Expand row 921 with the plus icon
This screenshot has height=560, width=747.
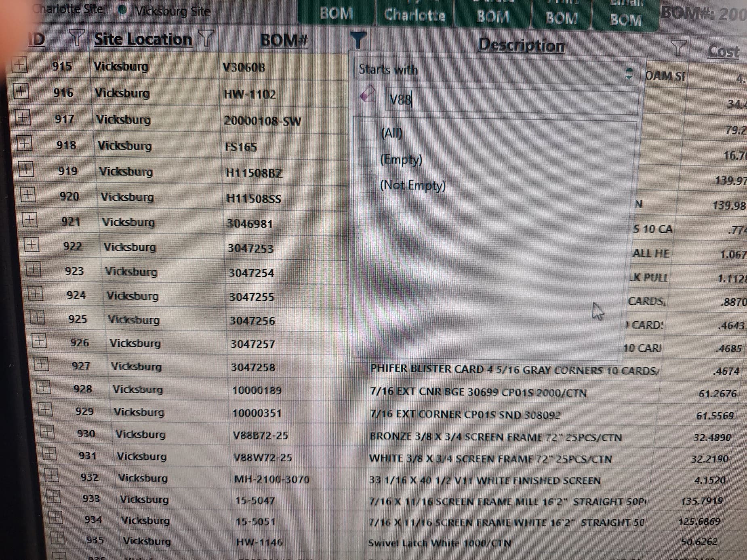pos(29,220)
